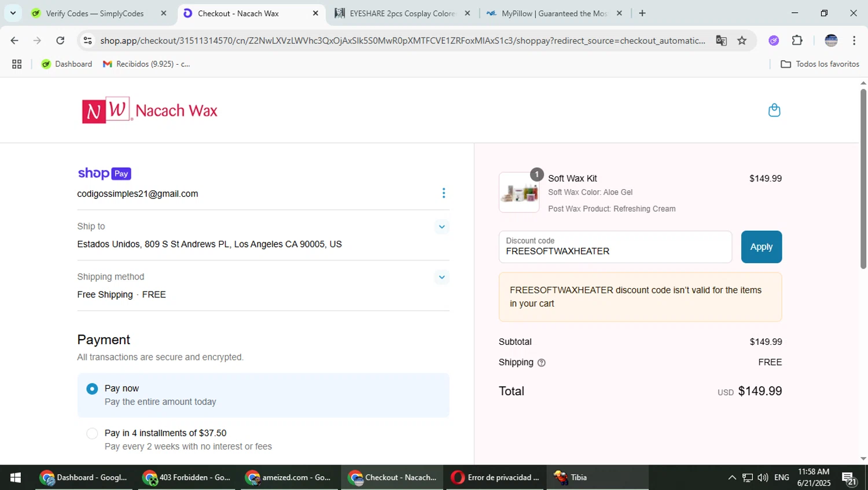The width and height of the screenshot is (868, 490).
Task: Open network status tray icon
Action: point(748,477)
